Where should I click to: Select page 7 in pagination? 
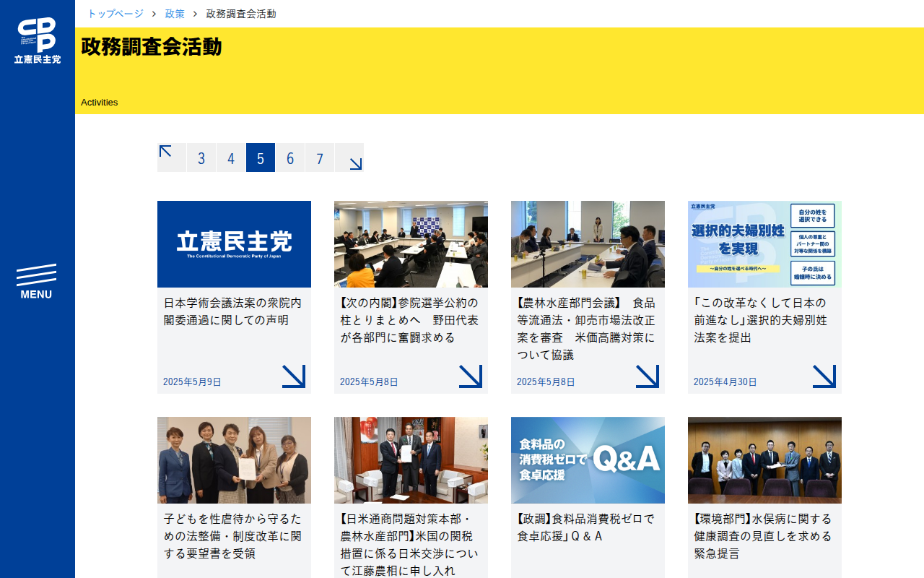320,158
